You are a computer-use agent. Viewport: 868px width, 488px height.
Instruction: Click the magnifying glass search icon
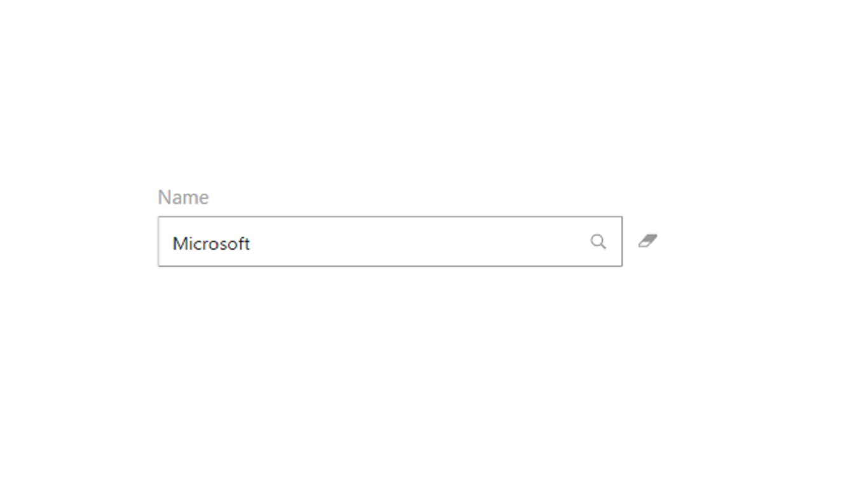pos(598,241)
